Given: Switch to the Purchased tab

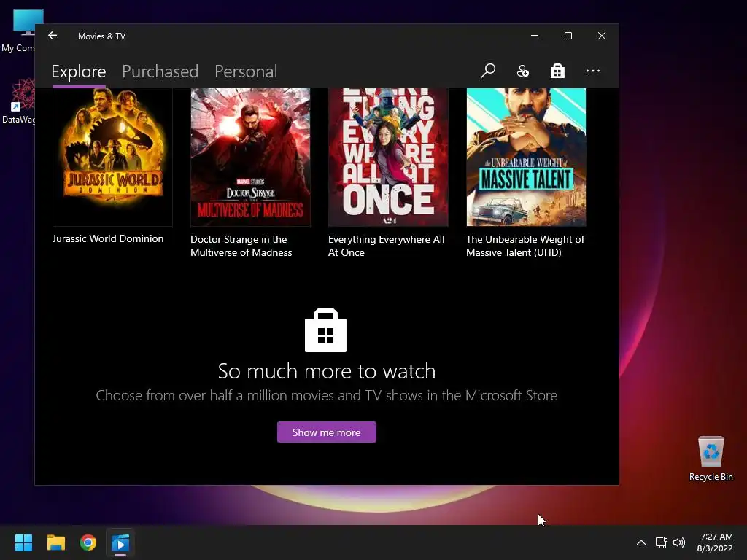Looking at the screenshot, I should click(x=160, y=71).
